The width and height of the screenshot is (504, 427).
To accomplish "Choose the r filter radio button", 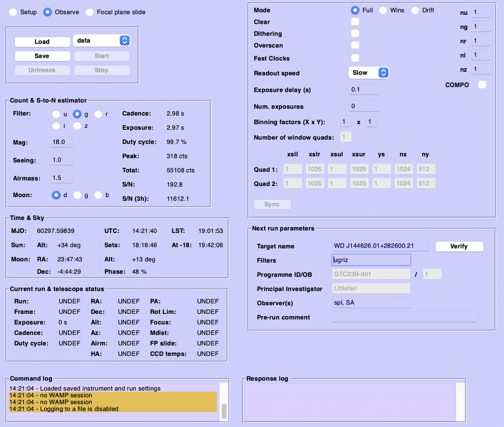I will tap(98, 114).
